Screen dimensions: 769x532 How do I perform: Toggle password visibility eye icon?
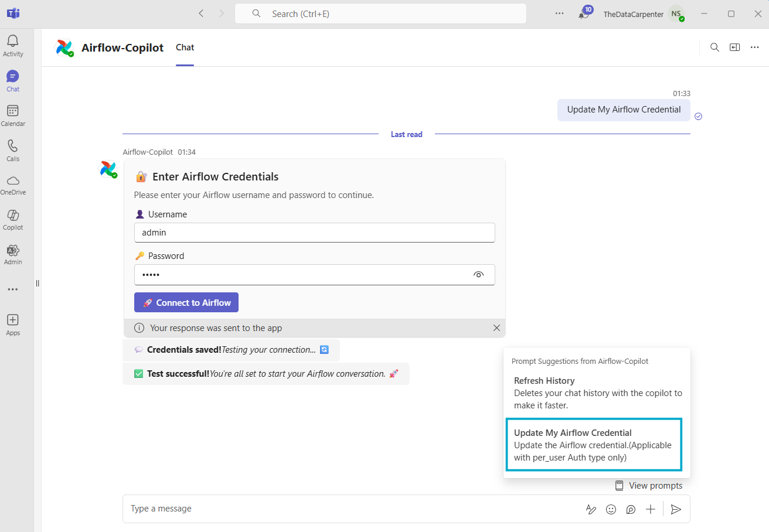pos(479,275)
